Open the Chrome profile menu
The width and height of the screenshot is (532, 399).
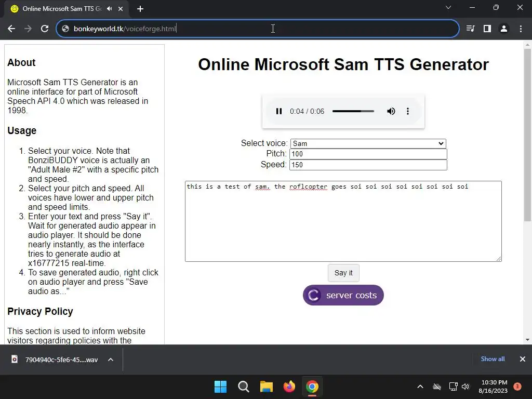(504, 29)
